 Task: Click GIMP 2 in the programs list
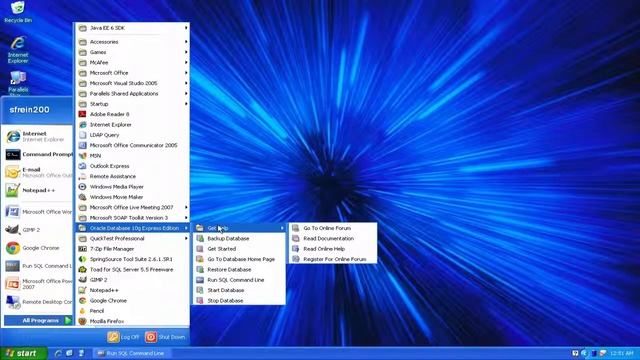coord(133,280)
